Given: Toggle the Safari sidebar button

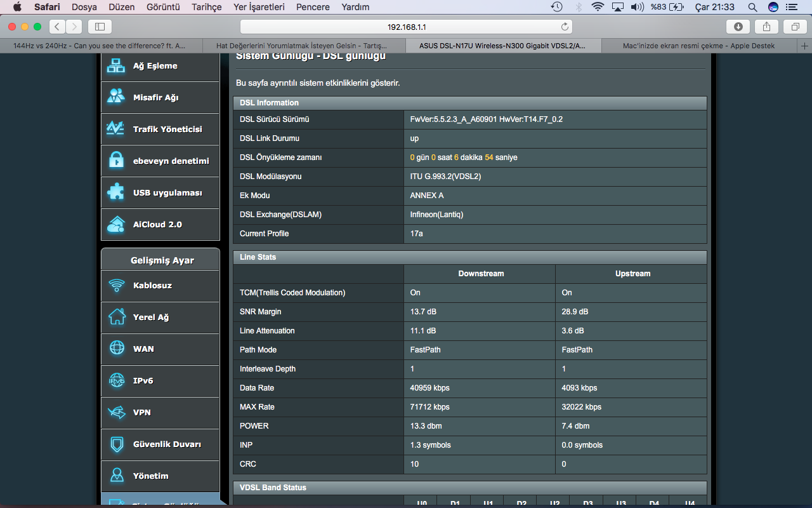Looking at the screenshot, I should [100, 27].
